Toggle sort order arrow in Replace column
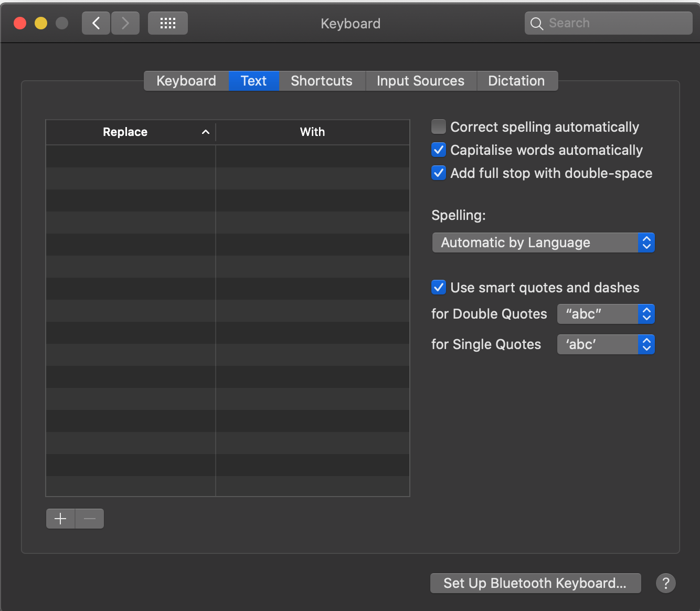The image size is (700, 611). pos(206,132)
